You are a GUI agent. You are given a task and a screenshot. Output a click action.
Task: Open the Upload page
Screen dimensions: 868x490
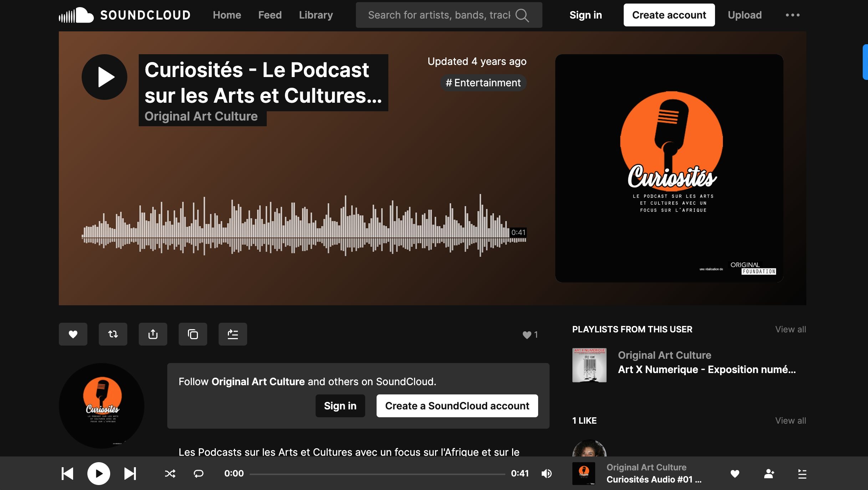pyautogui.click(x=745, y=15)
